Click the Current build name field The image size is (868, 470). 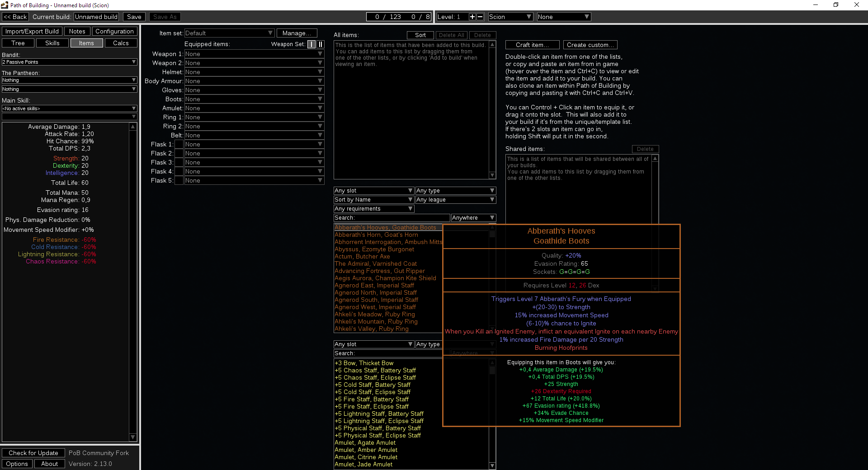pos(96,17)
